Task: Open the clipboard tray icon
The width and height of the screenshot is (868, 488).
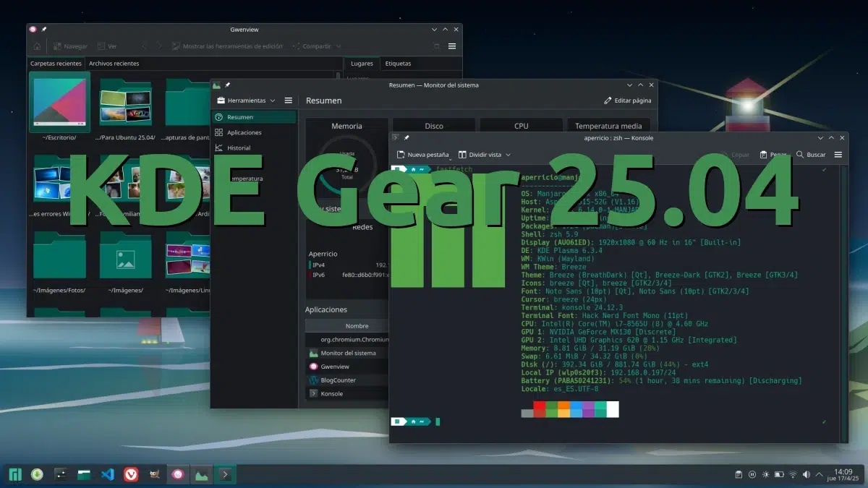Action: [x=739, y=475]
